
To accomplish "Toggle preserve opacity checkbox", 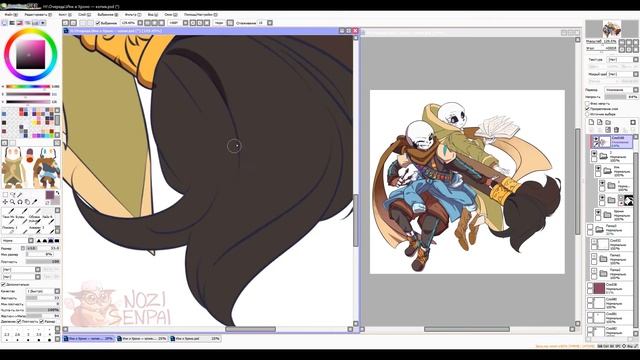I will click(588, 104).
